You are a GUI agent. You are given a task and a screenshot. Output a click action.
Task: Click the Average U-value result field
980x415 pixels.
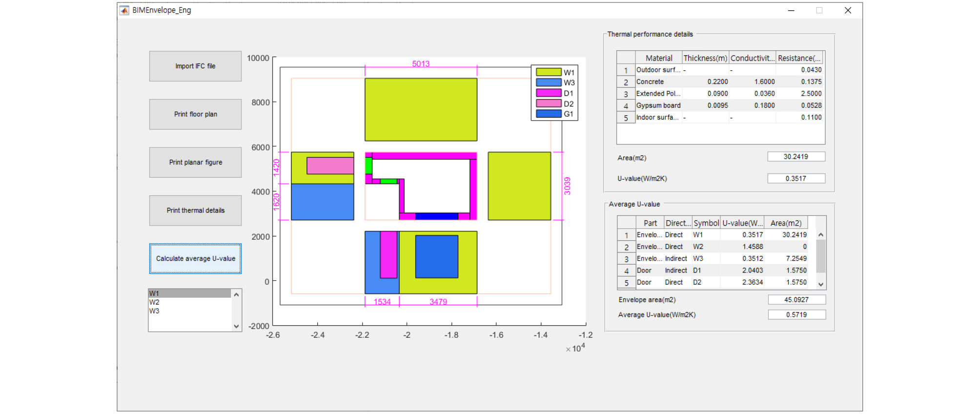796,315
